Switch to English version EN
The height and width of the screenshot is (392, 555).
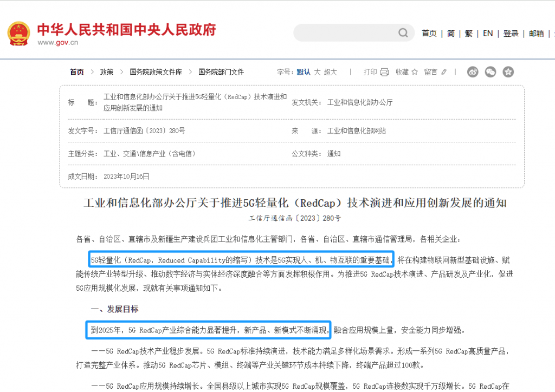click(488, 33)
